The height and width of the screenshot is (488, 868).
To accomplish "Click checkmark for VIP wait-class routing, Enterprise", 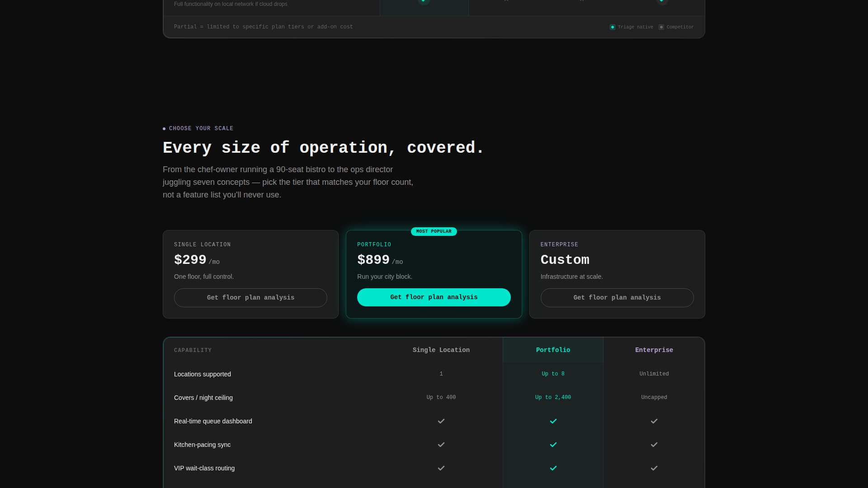I will coord(654,468).
